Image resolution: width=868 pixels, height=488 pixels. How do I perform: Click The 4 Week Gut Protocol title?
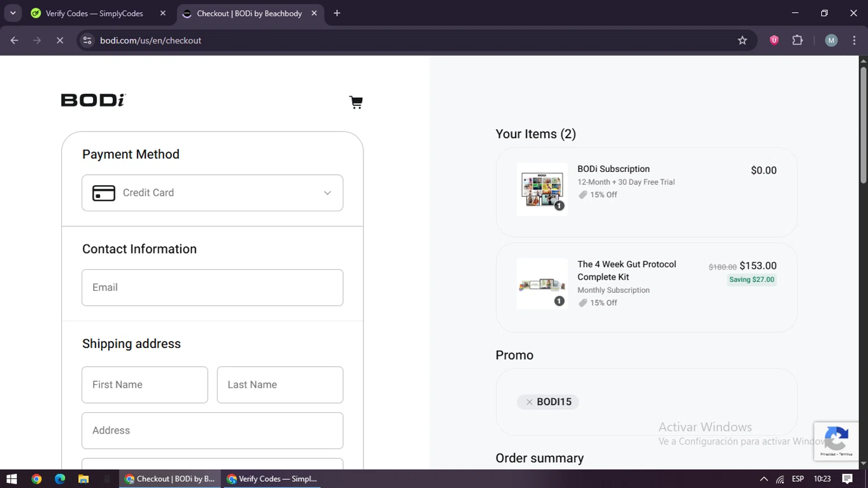click(627, 270)
